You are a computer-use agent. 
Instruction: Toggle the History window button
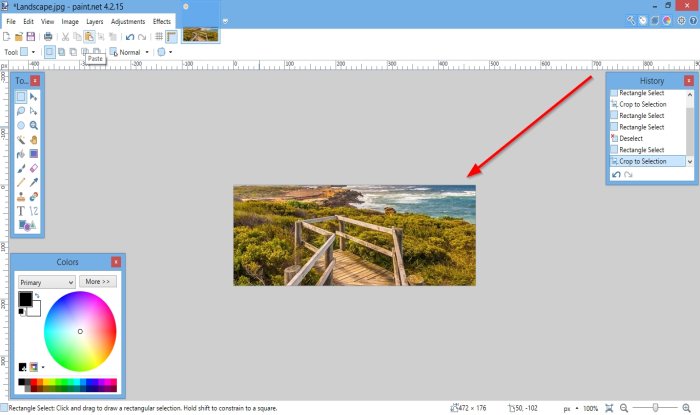pos(642,21)
